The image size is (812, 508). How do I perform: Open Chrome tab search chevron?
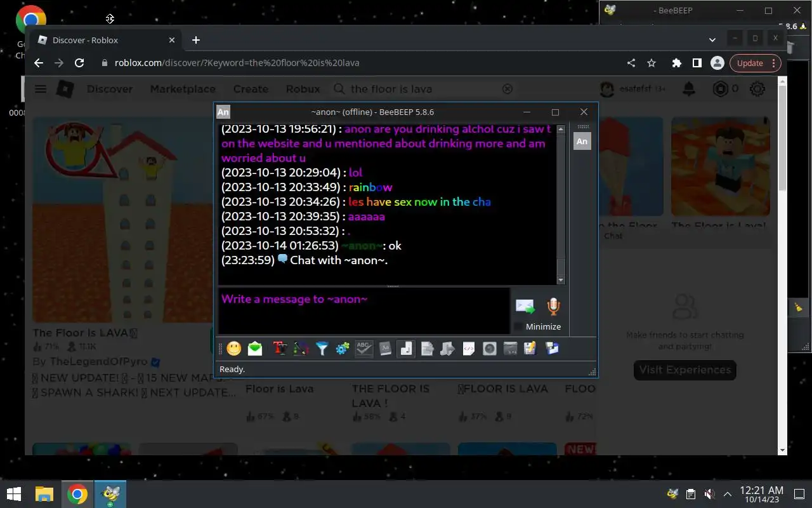click(712, 39)
